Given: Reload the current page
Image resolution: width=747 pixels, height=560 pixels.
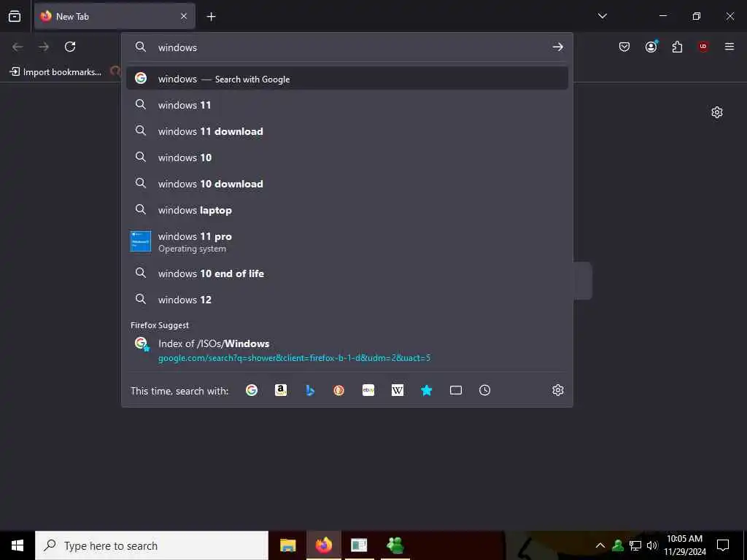Looking at the screenshot, I should click(x=70, y=47).
